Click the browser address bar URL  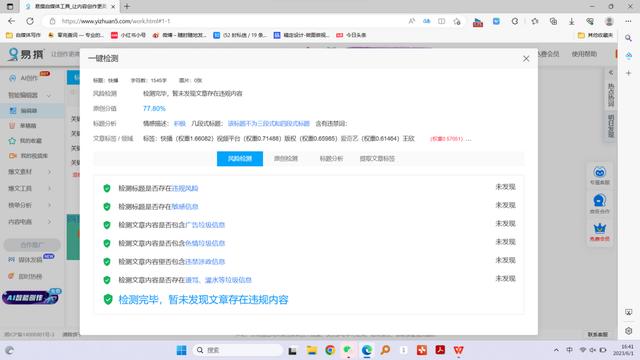(x=116, y=21)
